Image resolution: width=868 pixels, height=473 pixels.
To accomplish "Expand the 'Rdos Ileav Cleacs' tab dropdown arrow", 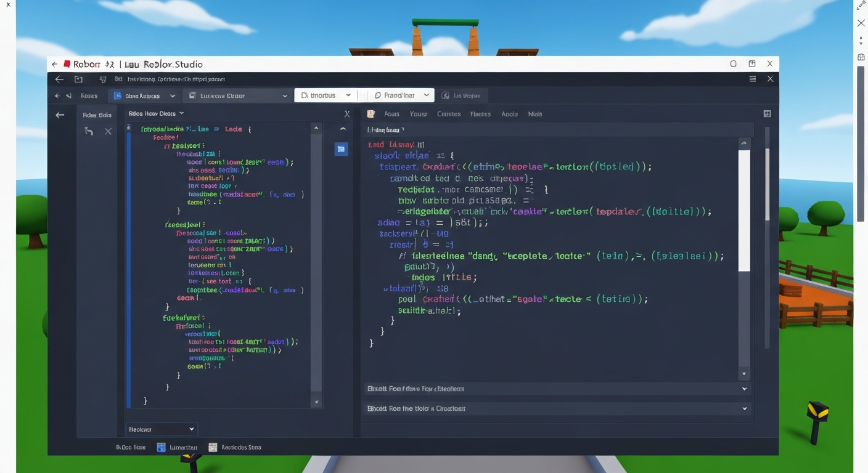I will (182, 113).
